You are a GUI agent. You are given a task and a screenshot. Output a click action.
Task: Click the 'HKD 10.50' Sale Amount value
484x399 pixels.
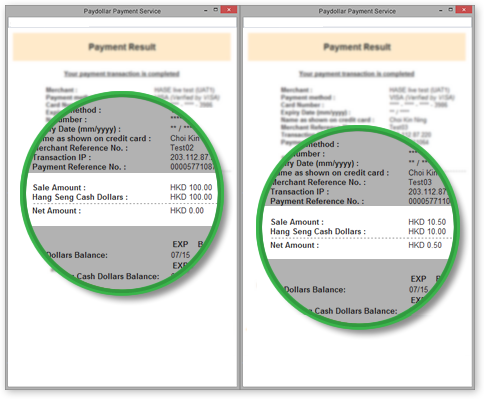coord(427,222)
